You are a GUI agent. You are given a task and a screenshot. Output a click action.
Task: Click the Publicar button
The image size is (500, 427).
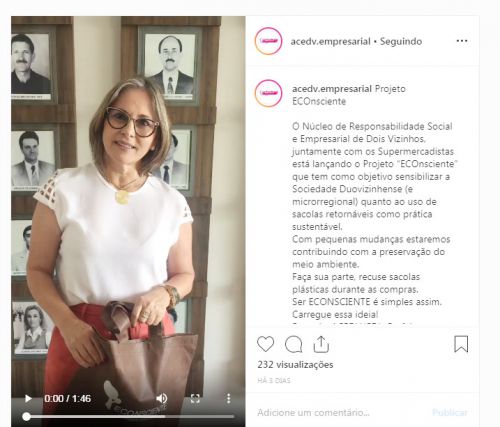coord(450,413)
